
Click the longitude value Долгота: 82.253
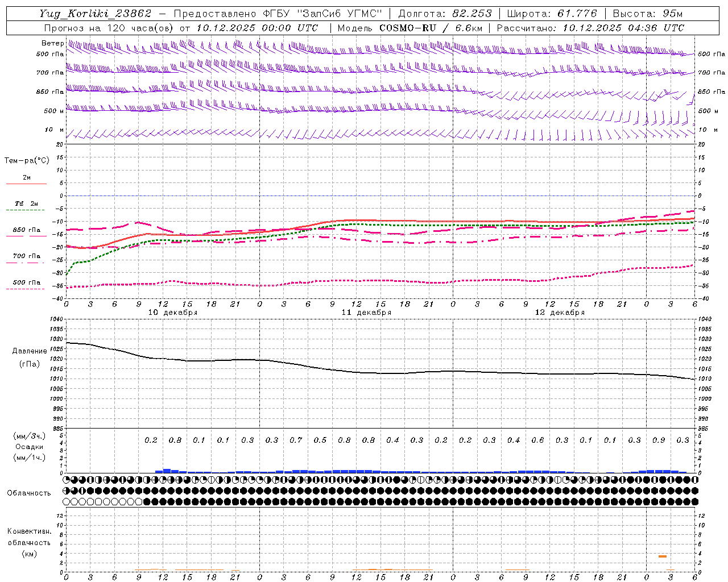[x=445, y=14]
